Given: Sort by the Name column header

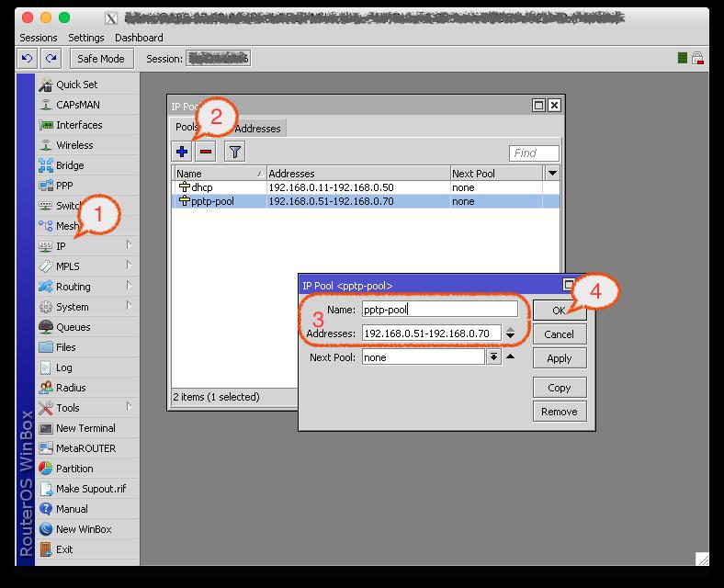Looking at the screenshot, I should tap(221, 174).
